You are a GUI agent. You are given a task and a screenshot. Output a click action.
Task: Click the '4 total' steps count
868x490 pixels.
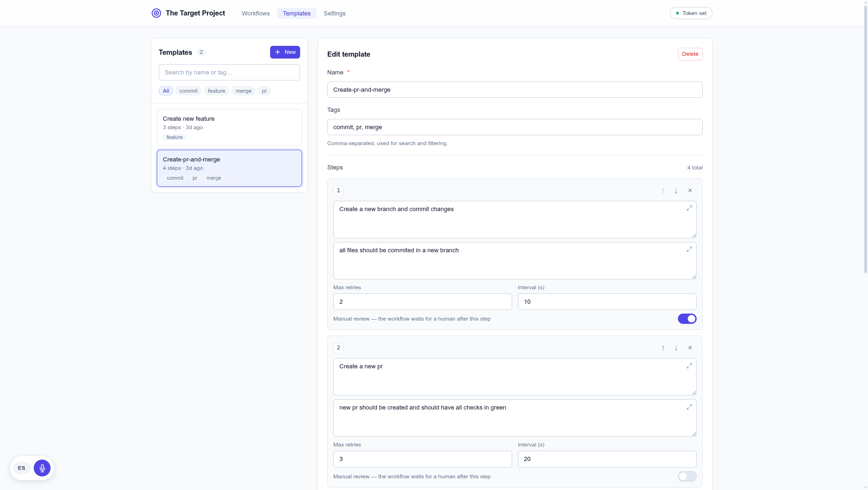click(695, 168)
